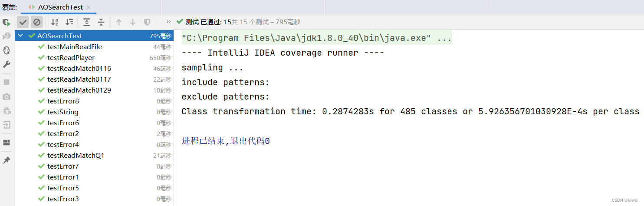Rerun tests with coverage
The height and width of the screenshot is (206, 644).
click(x=7, y=22)
